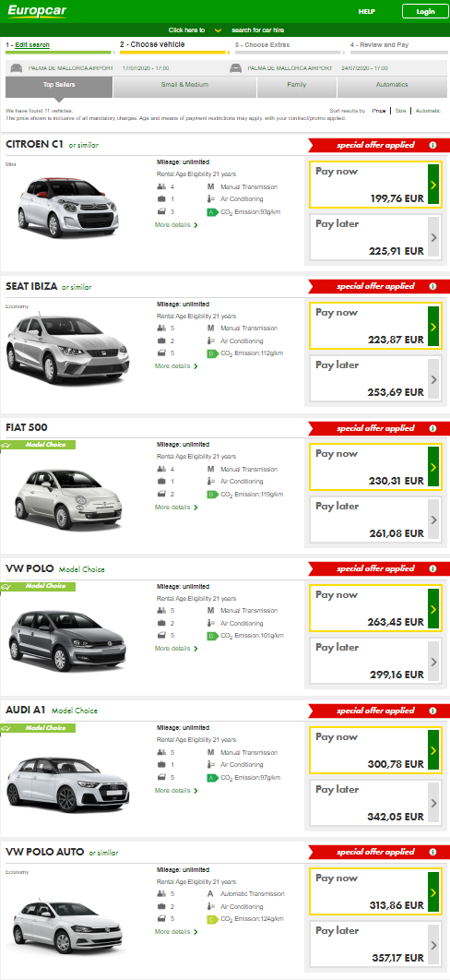Click the Audi A1 car image

click(67, 784)
